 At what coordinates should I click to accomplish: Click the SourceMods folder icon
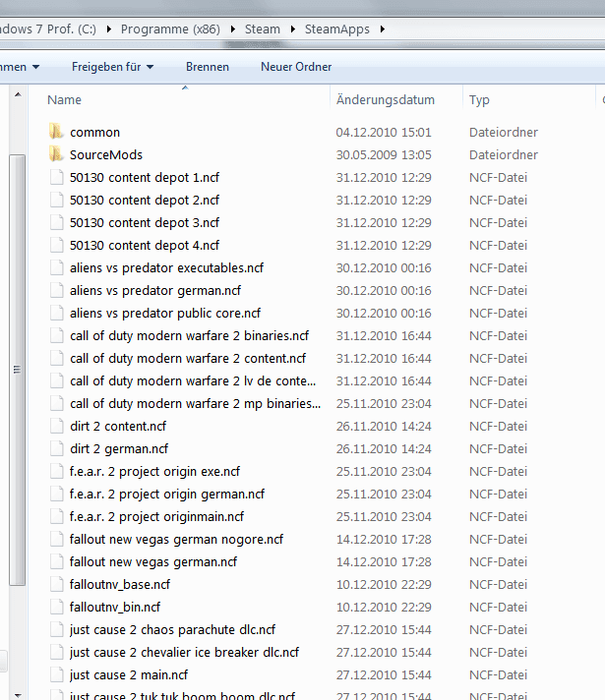click(56, 154)
